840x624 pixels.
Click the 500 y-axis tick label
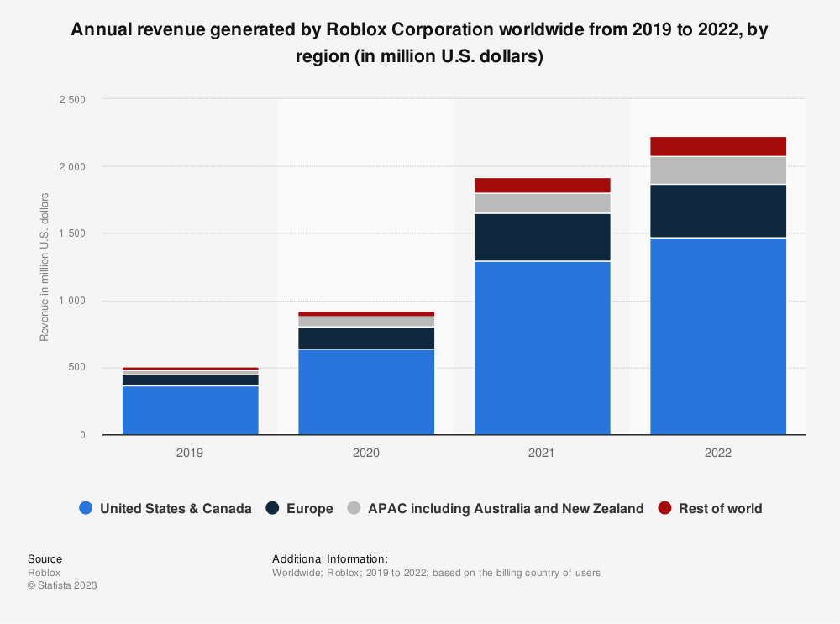[x=76, y=368]
